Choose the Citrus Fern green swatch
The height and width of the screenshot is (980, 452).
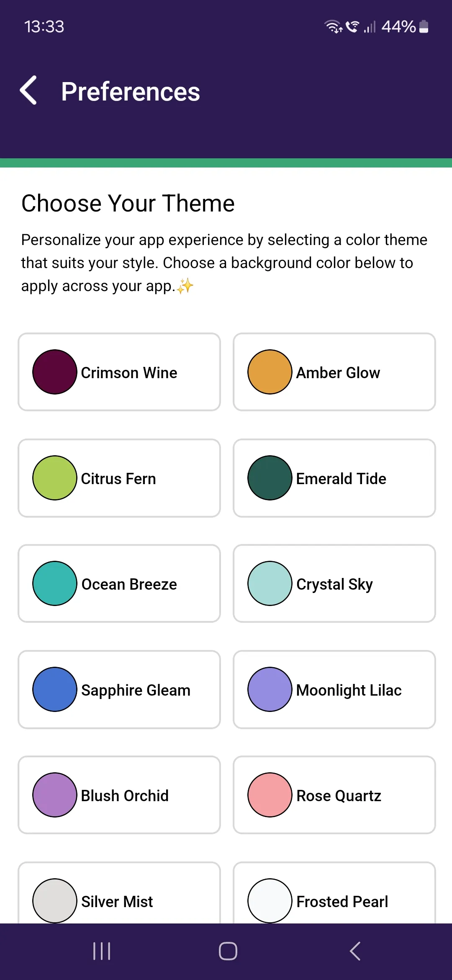click(55, 478)
